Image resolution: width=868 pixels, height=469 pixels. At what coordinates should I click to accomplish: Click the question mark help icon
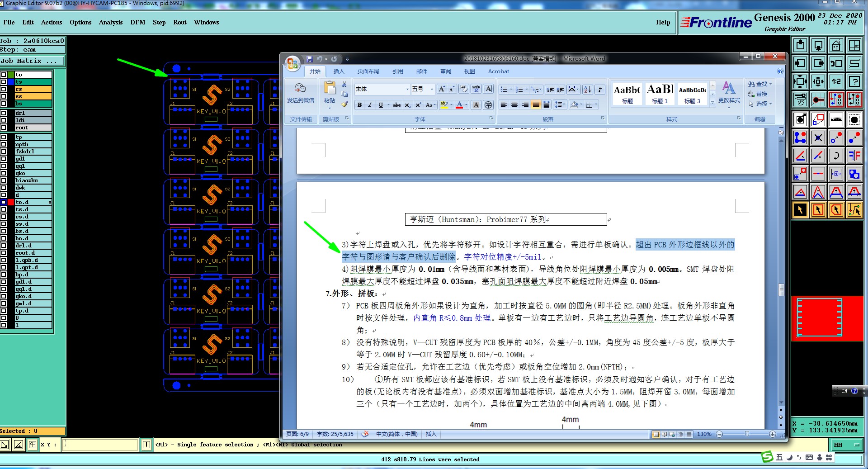(x=854, y=82)
